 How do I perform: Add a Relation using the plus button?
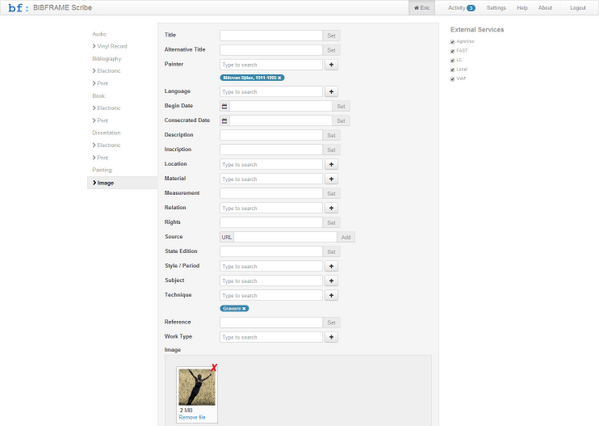coord(331,208)
